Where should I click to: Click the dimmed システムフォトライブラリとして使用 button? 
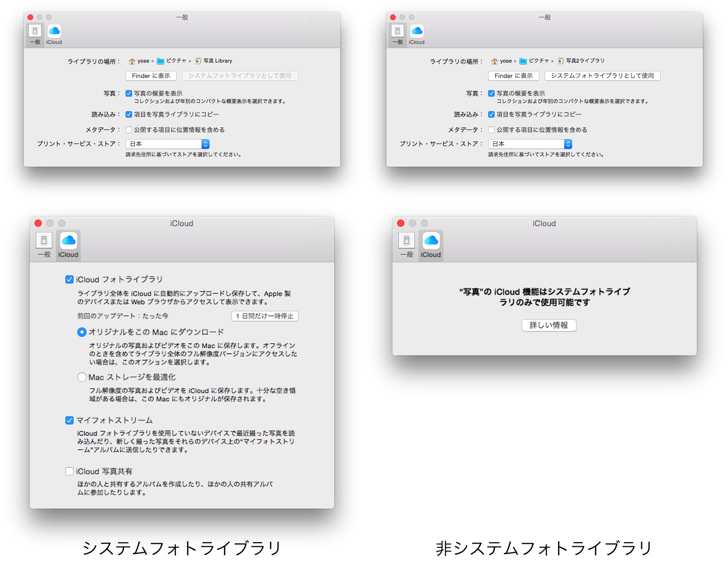coord(240,76)
